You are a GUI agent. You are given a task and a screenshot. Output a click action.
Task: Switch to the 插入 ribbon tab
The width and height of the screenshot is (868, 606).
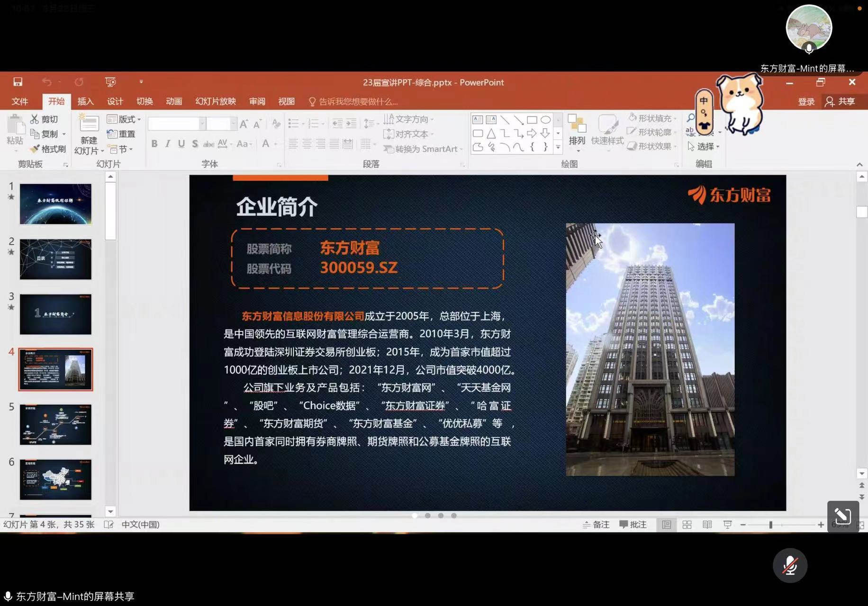(86, 101)
